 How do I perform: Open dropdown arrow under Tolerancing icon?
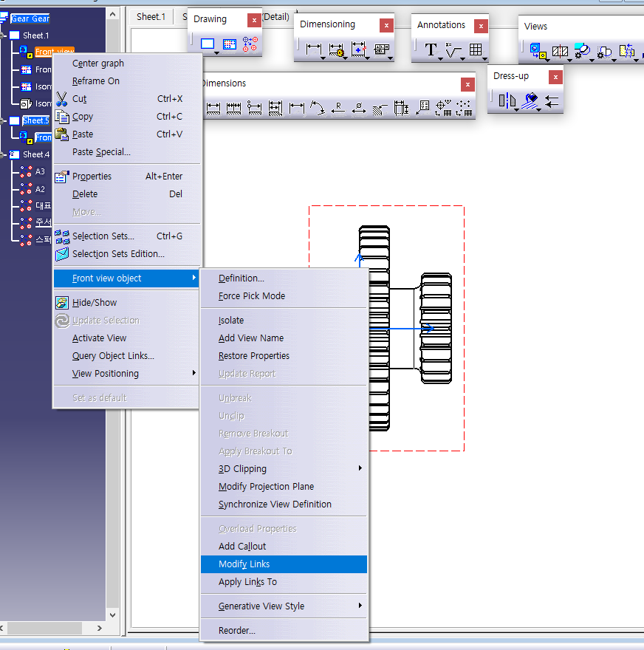pyautogui.click(x=391, y=58)
